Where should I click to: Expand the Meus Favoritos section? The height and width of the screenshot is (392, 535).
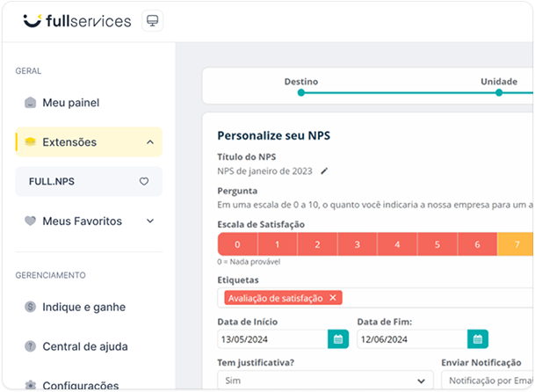149,221
